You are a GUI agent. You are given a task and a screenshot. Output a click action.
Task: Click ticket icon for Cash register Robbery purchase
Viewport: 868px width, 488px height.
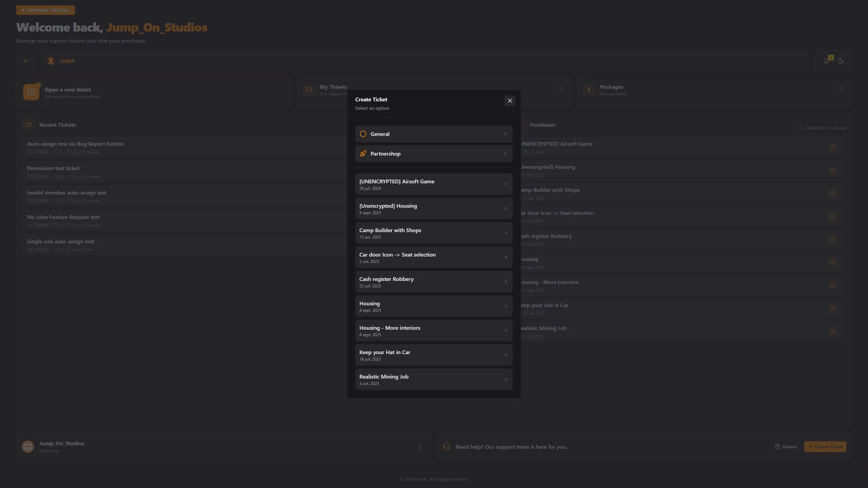tap(832, 239)
